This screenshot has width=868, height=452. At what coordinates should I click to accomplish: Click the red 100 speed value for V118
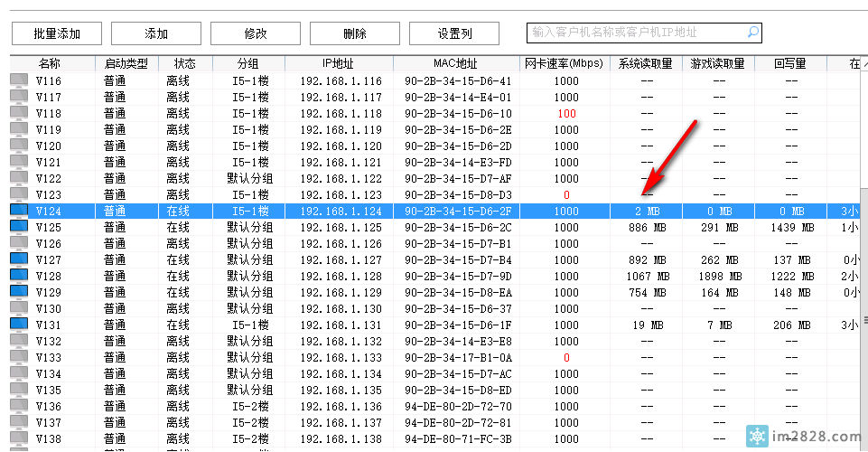pyautogui.click(x=566, y=114)
